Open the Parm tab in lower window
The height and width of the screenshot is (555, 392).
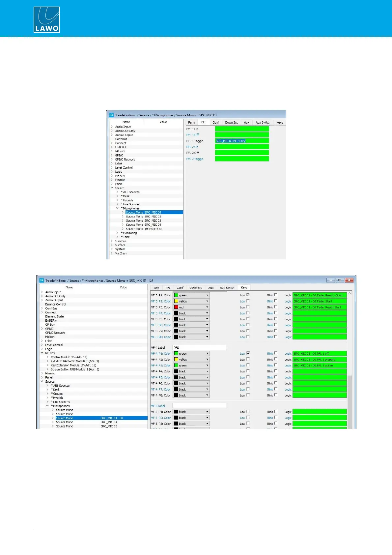(156, 288)
